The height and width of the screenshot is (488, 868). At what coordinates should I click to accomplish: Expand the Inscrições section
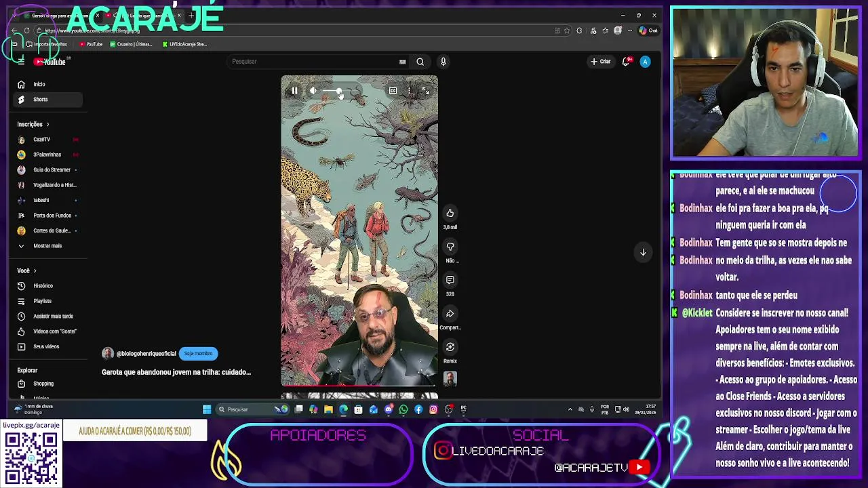(x=33, y=125)
